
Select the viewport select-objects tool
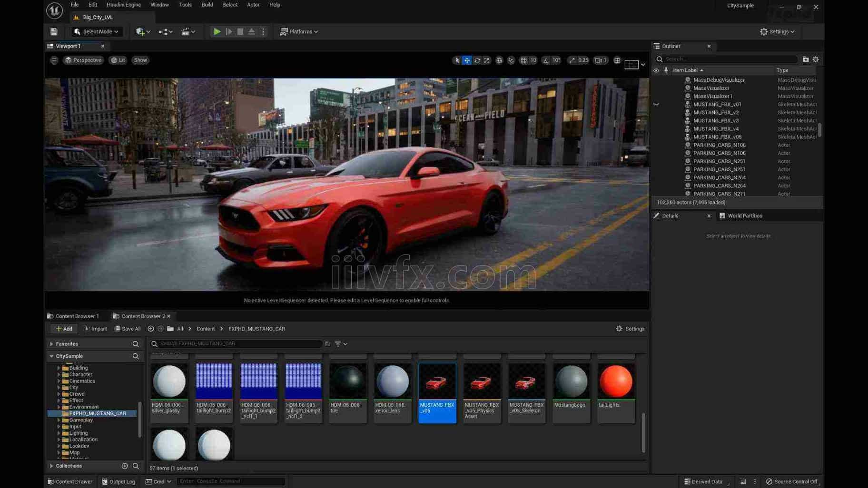457,60
